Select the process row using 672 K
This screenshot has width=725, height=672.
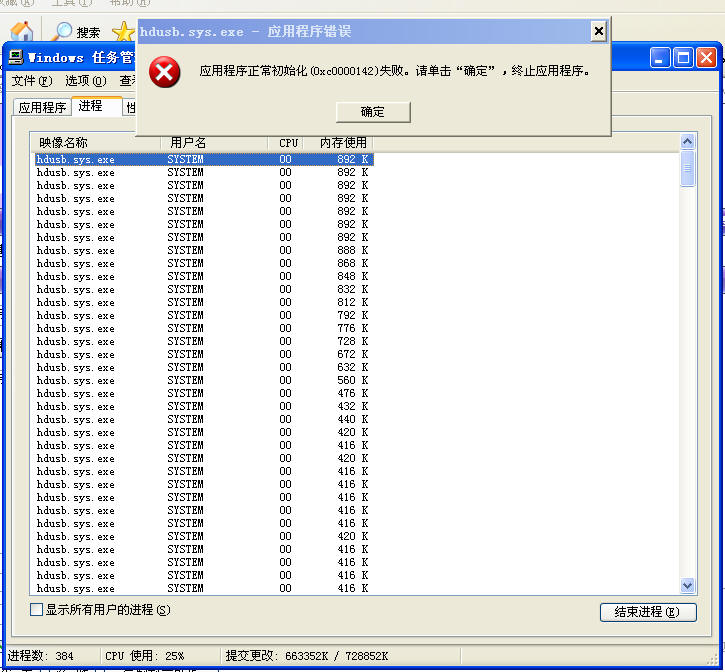tap(203, 354)
